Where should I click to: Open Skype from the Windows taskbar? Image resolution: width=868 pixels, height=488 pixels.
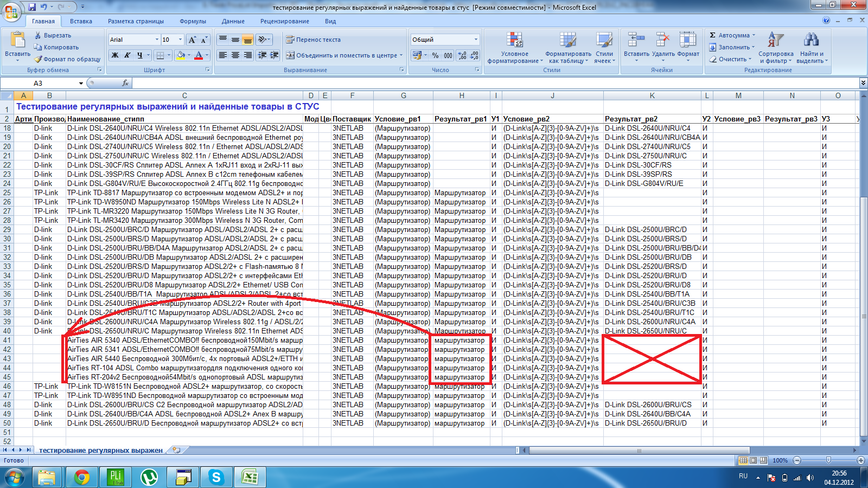coord(216,477)
